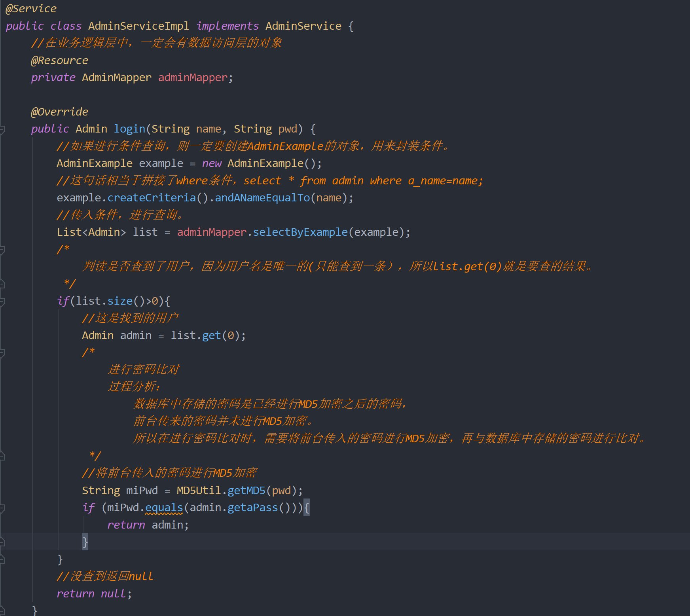Fold the username uniqueness block comment

click(x=2, y=250)
